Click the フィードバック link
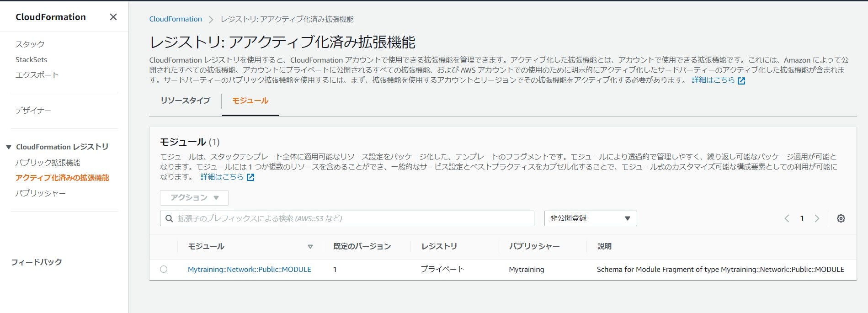This screenshot has width=868, height=313. (37, 262)
